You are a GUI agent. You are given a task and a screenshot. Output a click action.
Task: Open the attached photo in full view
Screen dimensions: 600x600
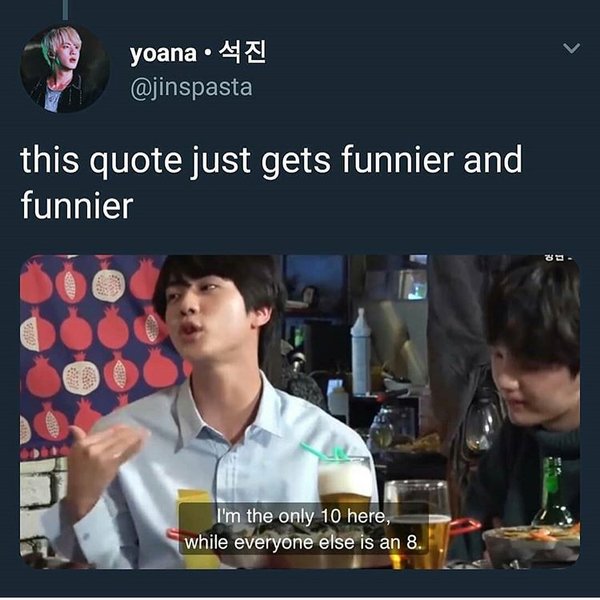tap(300, 412)
